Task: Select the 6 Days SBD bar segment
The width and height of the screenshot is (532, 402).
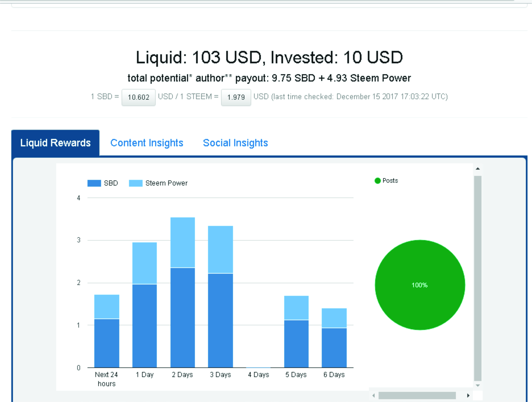Action: (x=334, y=348)
